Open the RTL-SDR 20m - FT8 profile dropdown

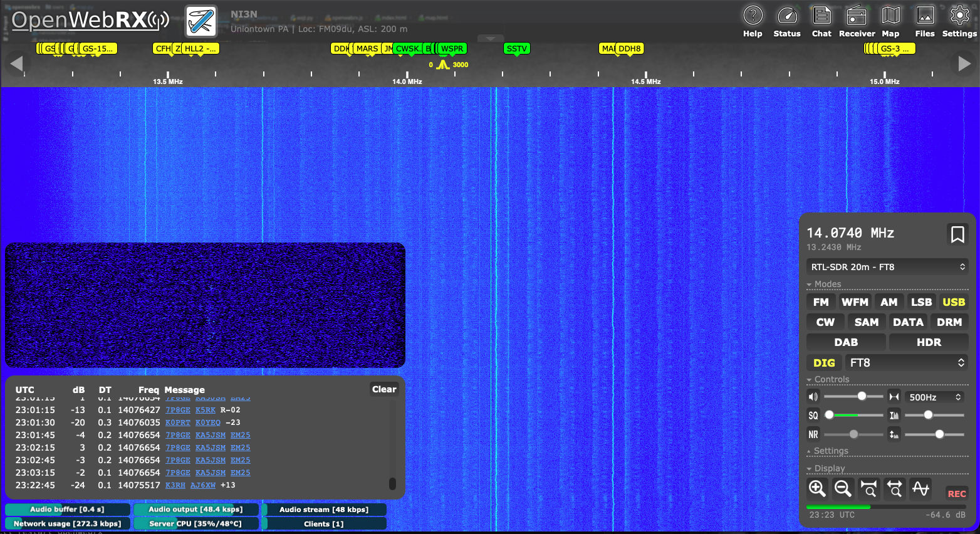click(x=887, y=267)
